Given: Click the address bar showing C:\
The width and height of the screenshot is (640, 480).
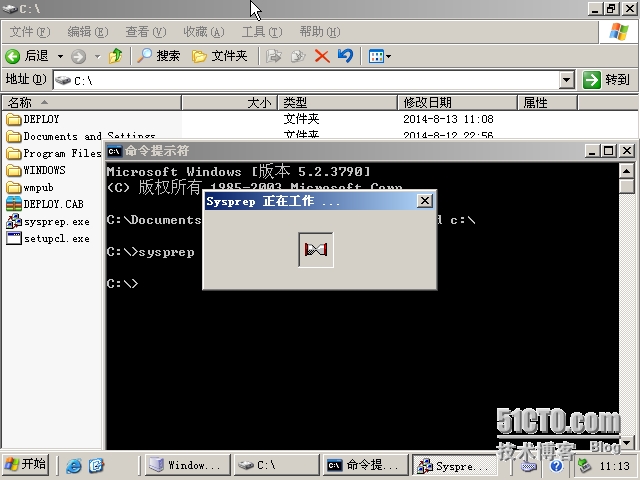Looking at the screenshot, I should (x=306, y=80).
